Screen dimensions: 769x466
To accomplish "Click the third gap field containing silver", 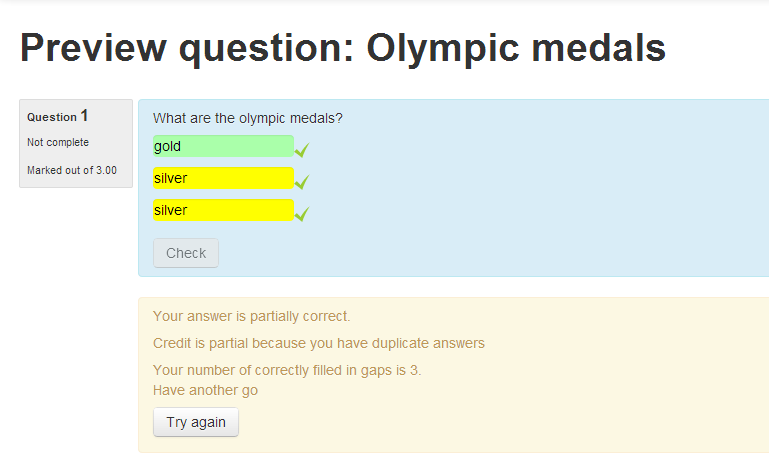I will tap(223, 210).
